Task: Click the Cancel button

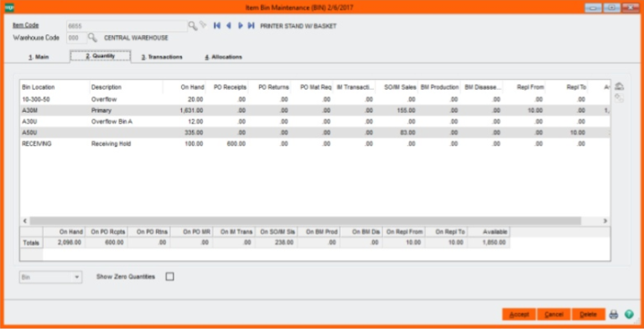Action: coord(553,314)
